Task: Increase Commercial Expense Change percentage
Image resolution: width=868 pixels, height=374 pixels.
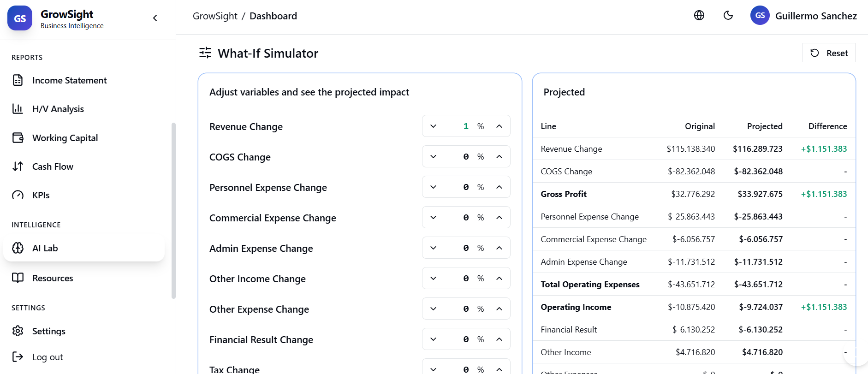Action: pos(499,218)
